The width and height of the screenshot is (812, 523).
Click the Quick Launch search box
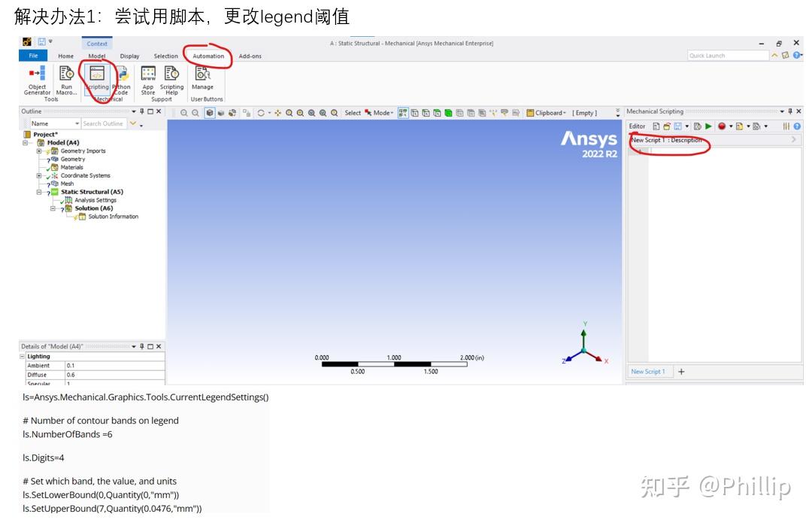click(726, 55)
